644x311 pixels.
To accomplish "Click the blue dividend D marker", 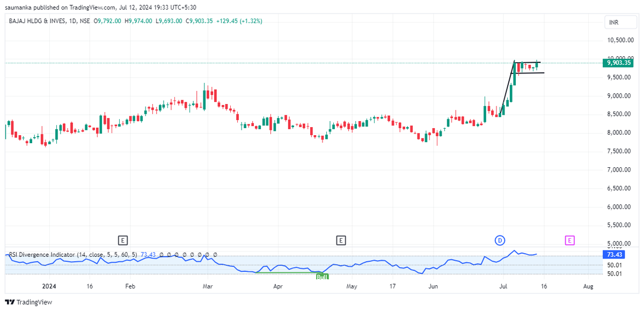I will click(500, 240).
